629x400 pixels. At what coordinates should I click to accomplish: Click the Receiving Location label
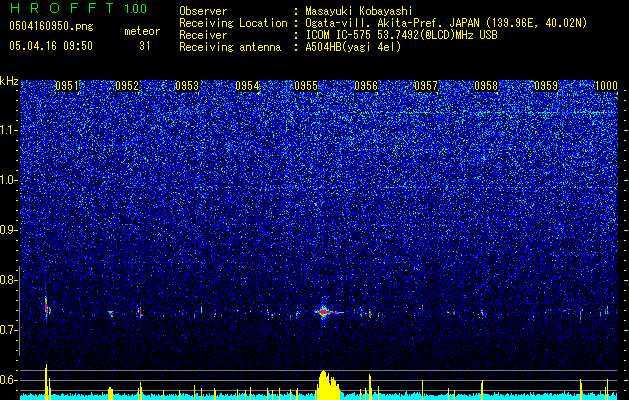pos(233,23)
